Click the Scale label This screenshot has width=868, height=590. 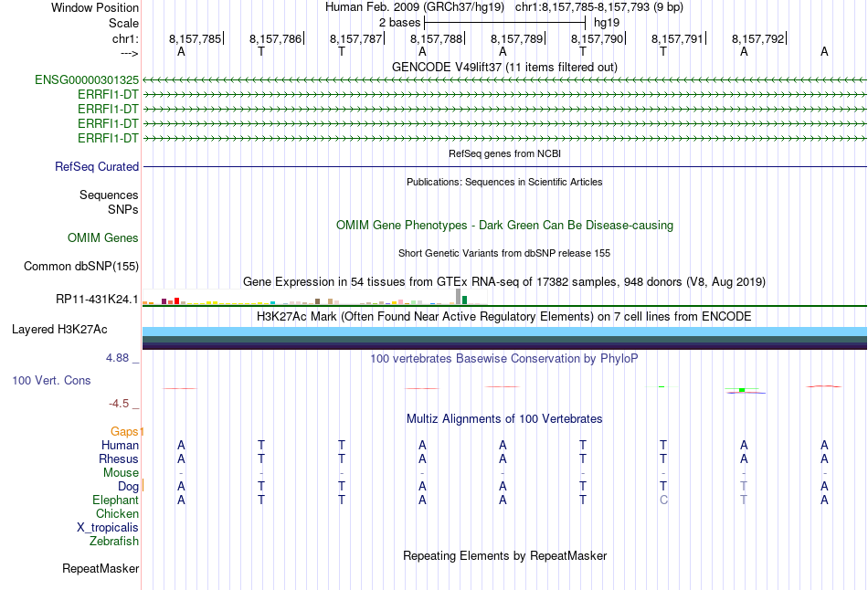(123, 23)
